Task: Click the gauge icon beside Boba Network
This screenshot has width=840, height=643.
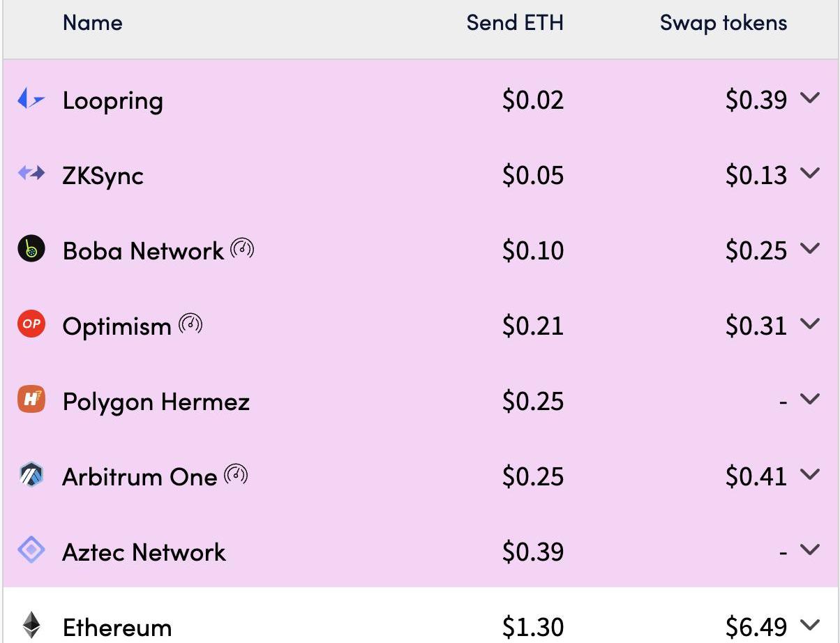Action: pyautogui.click(x=242, y=248)
